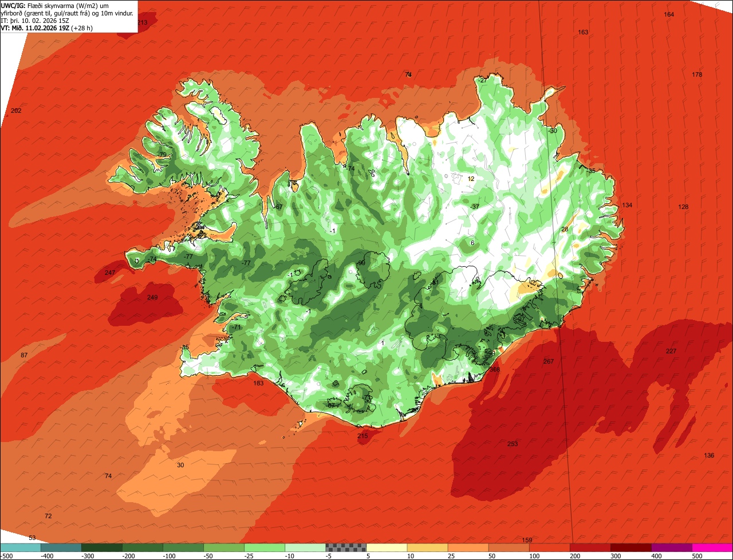733x560 pixels.
Task: Click the purple swatch between 400 and 500
Action: pyautogui.click(x=671, y=547)
